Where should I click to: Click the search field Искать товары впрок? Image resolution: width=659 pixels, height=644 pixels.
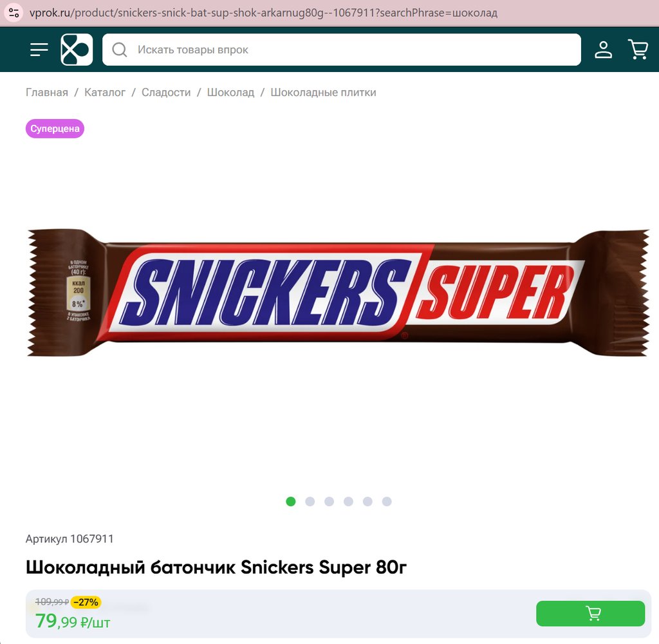coord(342,50)
